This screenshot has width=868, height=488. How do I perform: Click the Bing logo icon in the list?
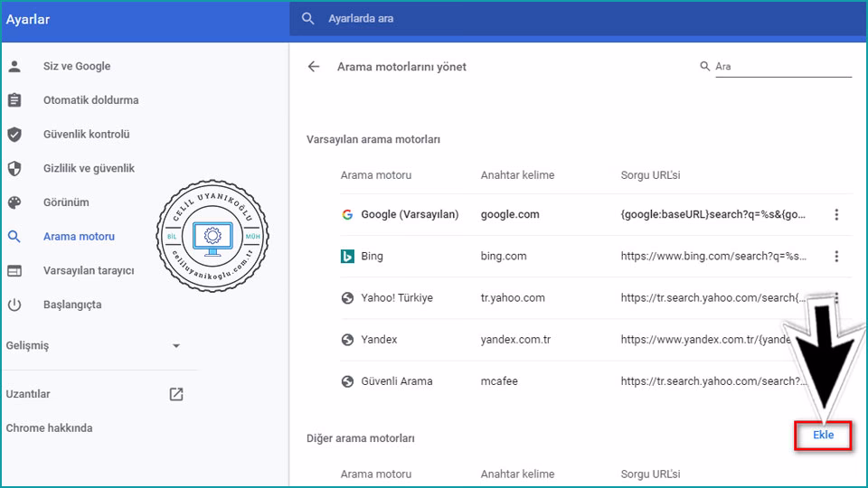click(x=347, y=257)
